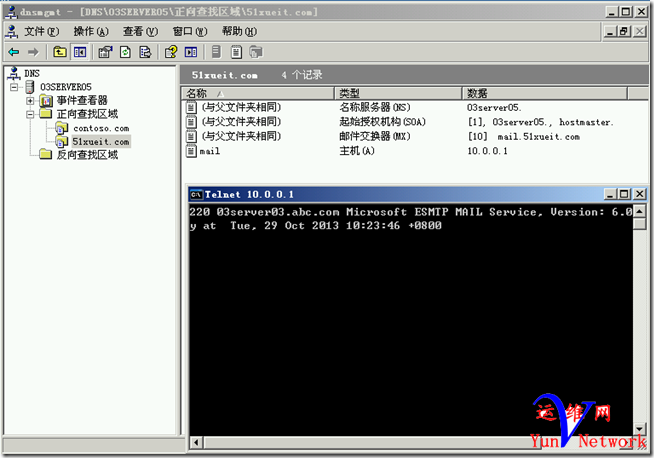This screenshot has height=458, width=654.
Task: Maximize the Telnet 10.0.0.1 window
Action: pos(624,194)
